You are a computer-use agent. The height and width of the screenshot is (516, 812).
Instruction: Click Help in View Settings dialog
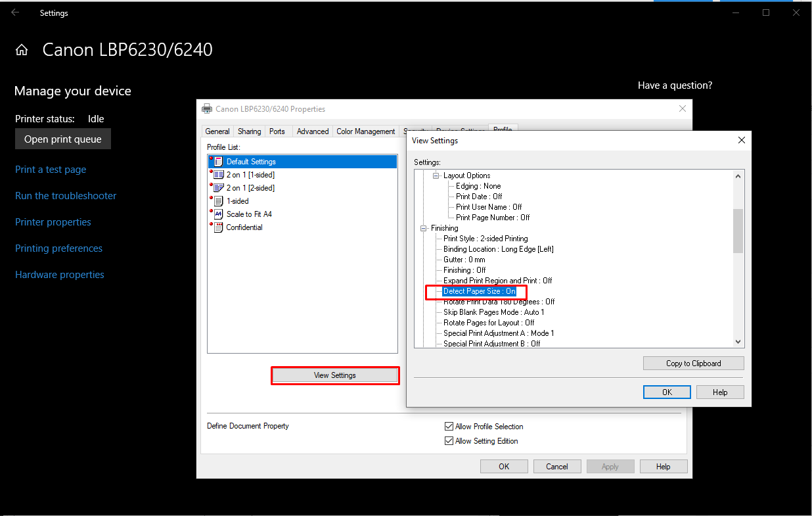(x=720, y=392)
